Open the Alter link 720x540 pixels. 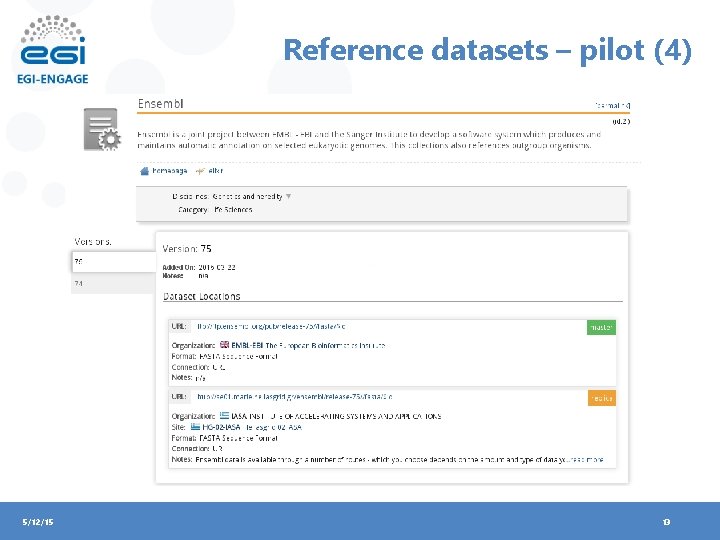tap(214, 171)
